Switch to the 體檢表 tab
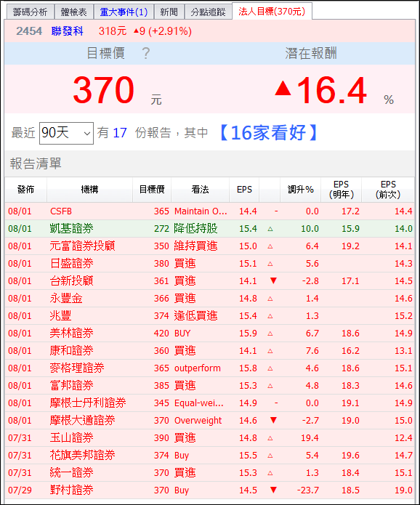 [74, 12]
